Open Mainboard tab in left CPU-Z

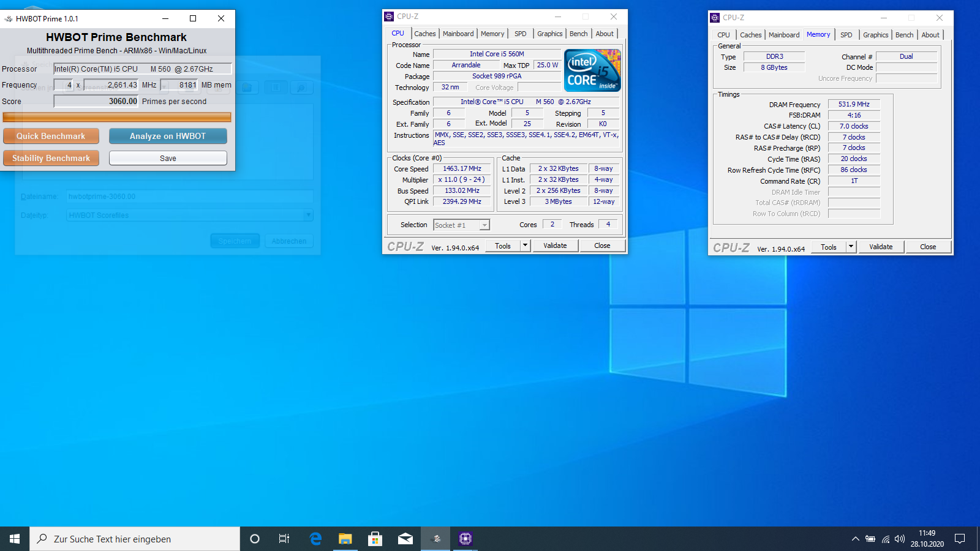pos(458,34)
